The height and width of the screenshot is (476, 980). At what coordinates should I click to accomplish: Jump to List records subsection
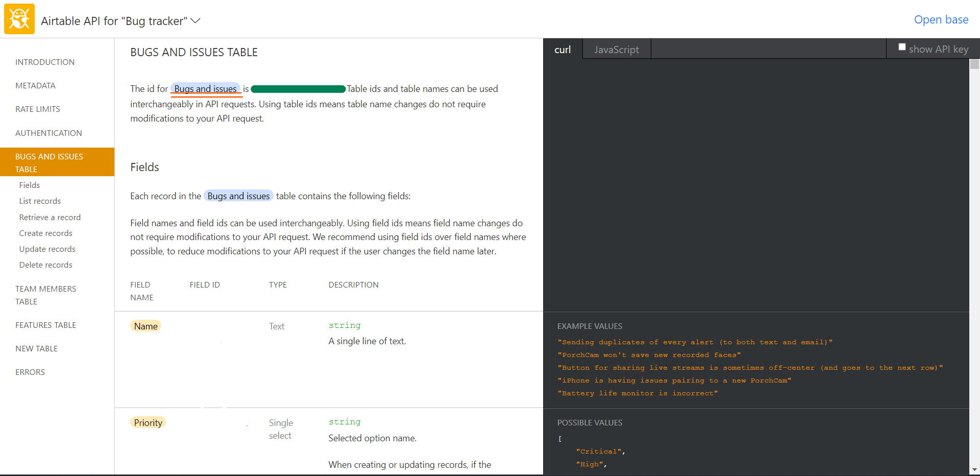tap(40, 201)
